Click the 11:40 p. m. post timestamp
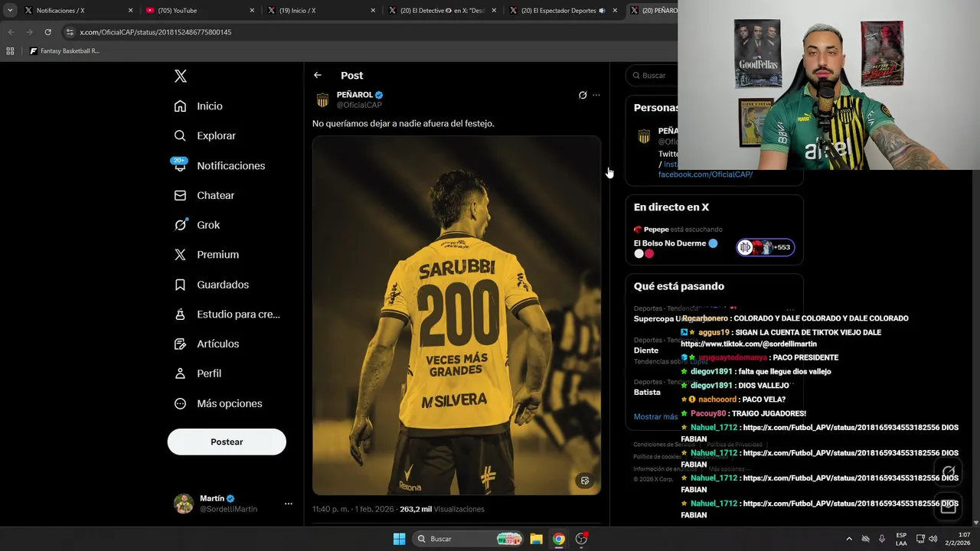This screenshot has height=551, width=980. pos(352,509)
